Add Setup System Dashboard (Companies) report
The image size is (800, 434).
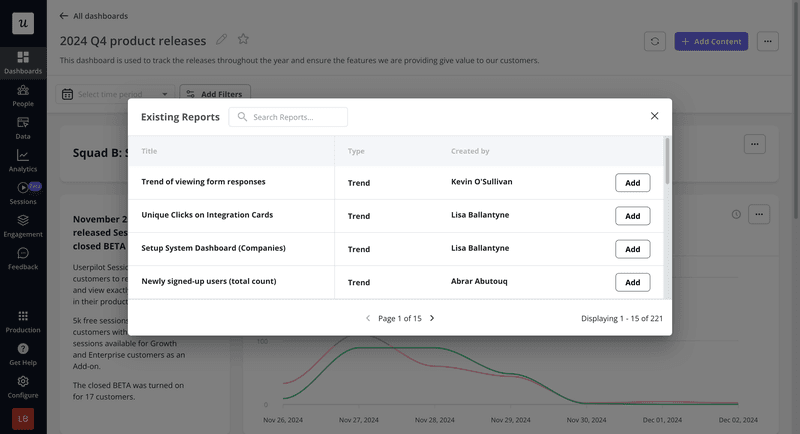click(x=632, y=249)
